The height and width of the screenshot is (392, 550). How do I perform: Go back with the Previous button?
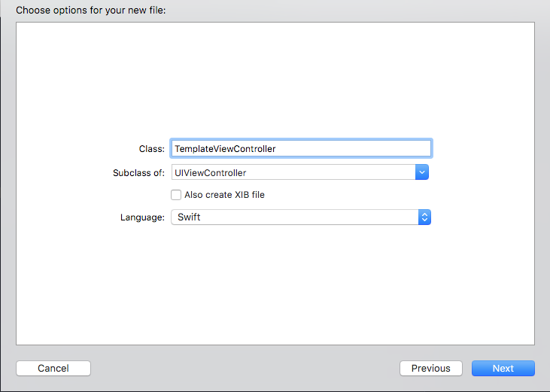coord(430,369)
